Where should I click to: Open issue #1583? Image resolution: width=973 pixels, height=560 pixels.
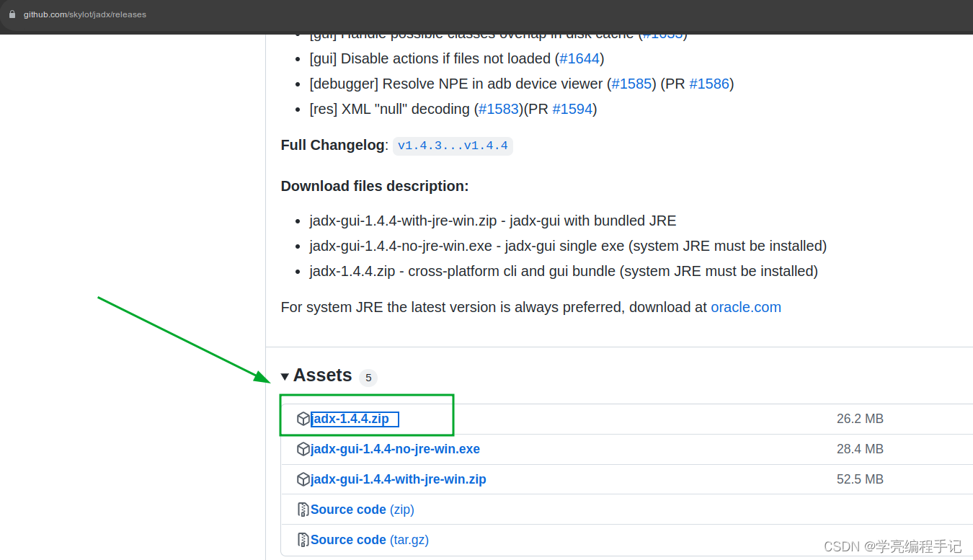[x=499, y=109]
